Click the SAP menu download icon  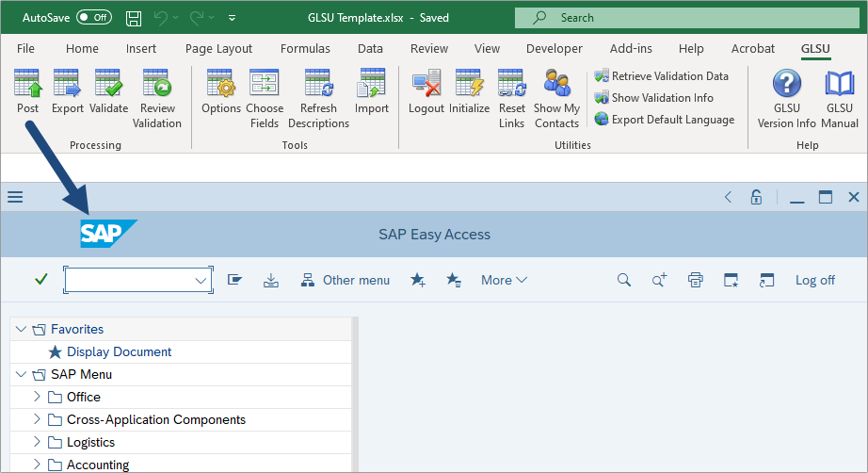[x=271, y=280]
